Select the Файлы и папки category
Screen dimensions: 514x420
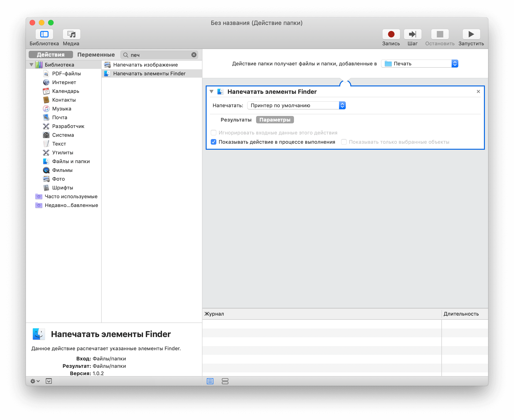71,161
